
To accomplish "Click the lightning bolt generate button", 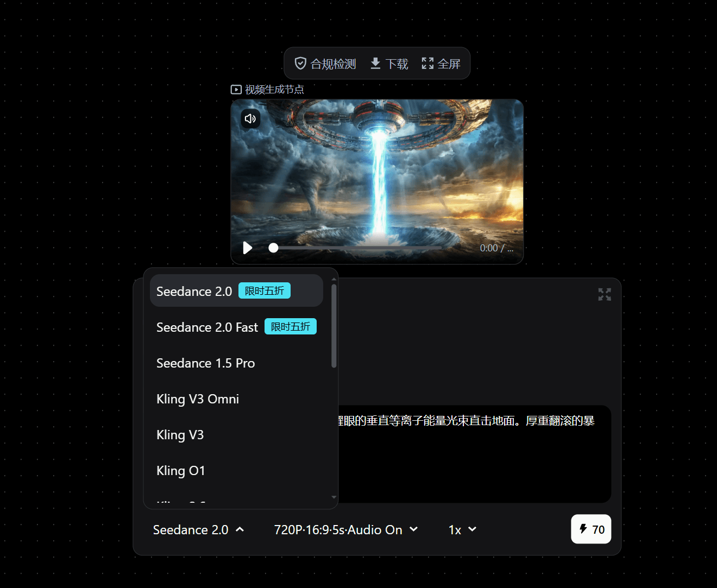I will tap(591, 529).
